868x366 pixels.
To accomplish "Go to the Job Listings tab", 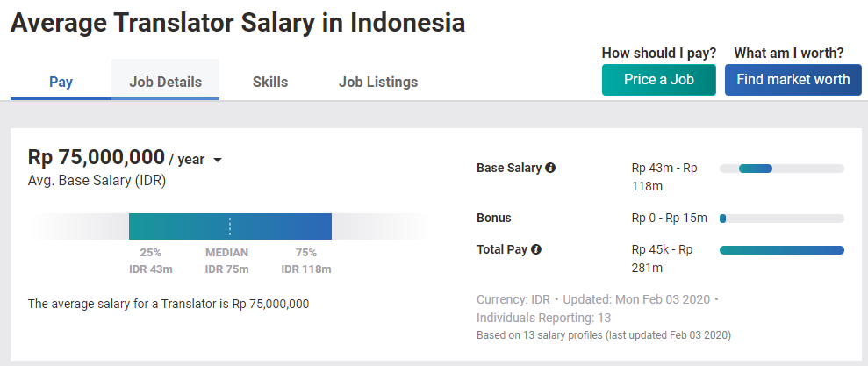I will [378, 82].
